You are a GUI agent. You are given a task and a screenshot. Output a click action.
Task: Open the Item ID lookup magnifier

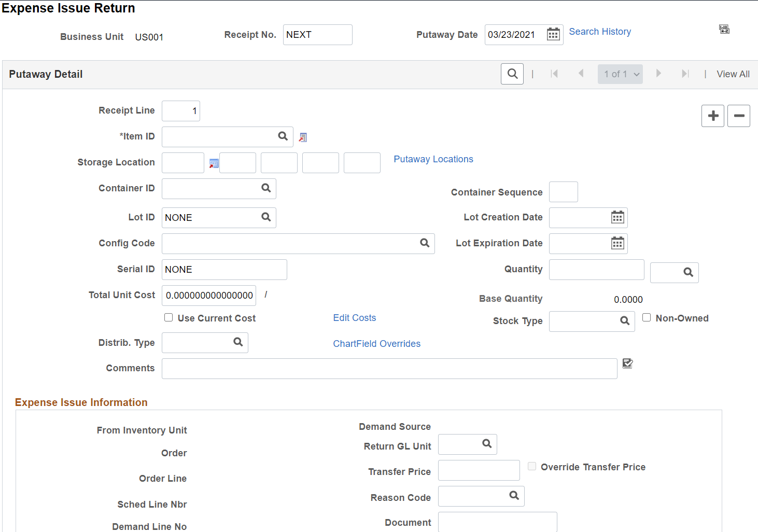point(283,136)
